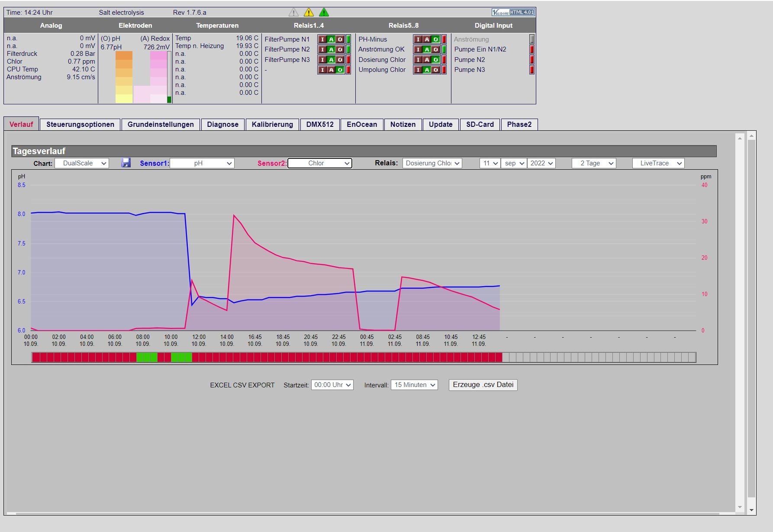Set Umpolung Chlor relay to O
Image resolution: width=773 pixels, height=532 pixels.
click(x=435, y=70)
